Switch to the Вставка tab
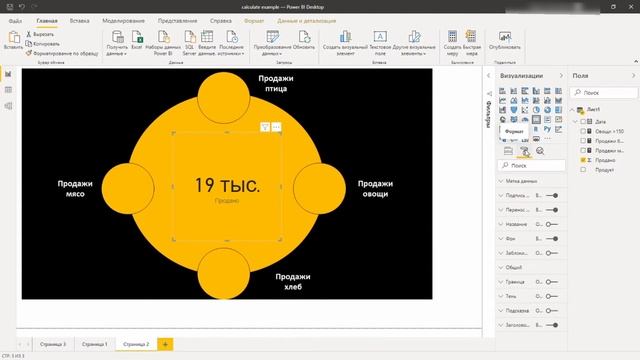 [80, 21]
